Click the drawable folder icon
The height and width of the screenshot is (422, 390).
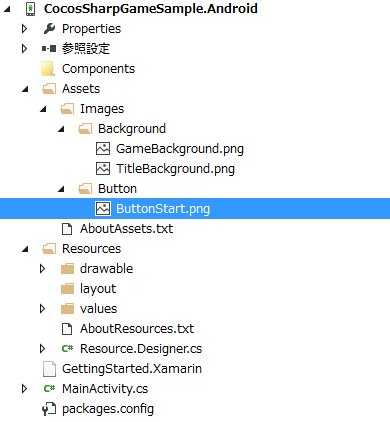[x=67, y=269]
